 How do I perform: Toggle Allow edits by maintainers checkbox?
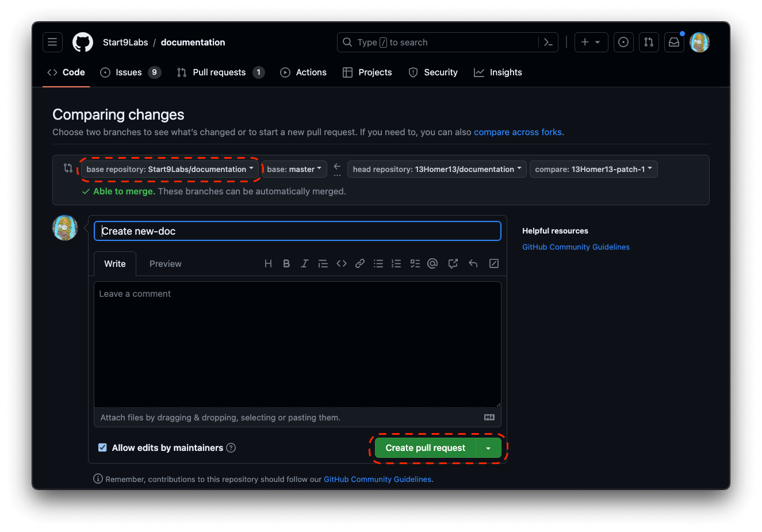coord(102,447)
